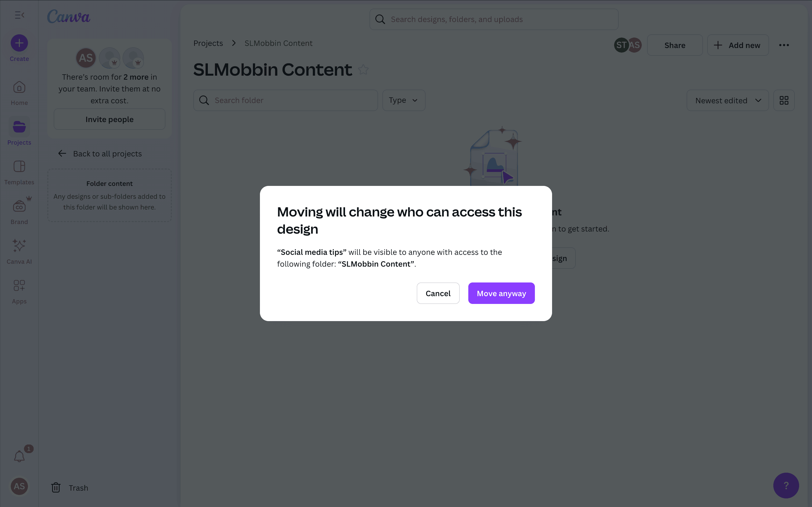This screenshot has height=507, width=812.
Task: Expand the Type filter dropdown
Action: click(x=404, y=100)
